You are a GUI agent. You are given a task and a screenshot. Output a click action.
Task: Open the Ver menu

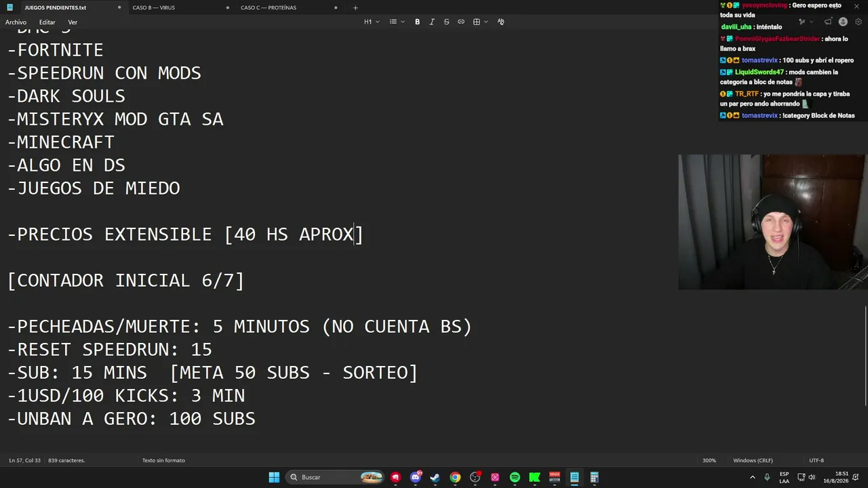click(x=73, y=22)
